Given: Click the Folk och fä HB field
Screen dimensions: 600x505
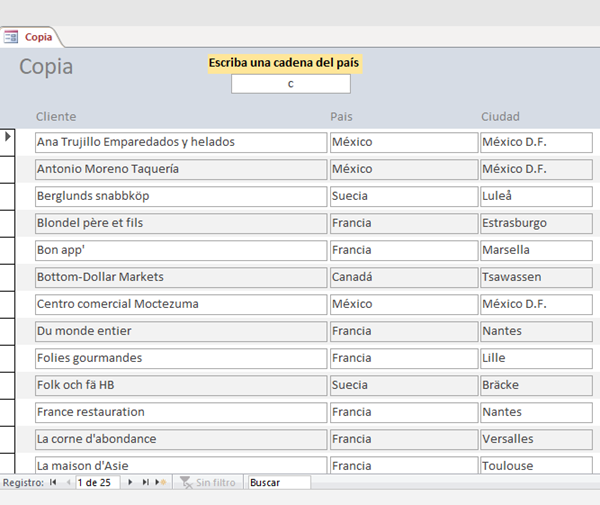Looking at the screenshot, I should coord(180,385).
